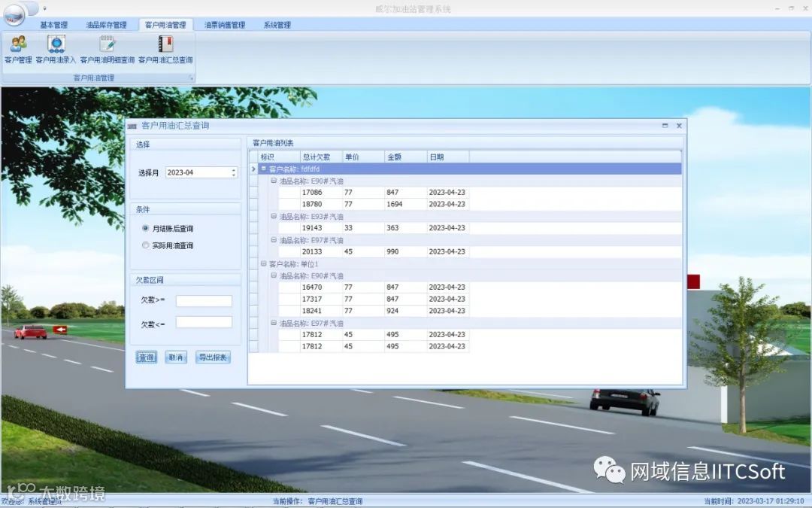Sort by the 单价 column header
Image resolution: width=812 pixels, height=508 pixels.
tap(364, 157)
